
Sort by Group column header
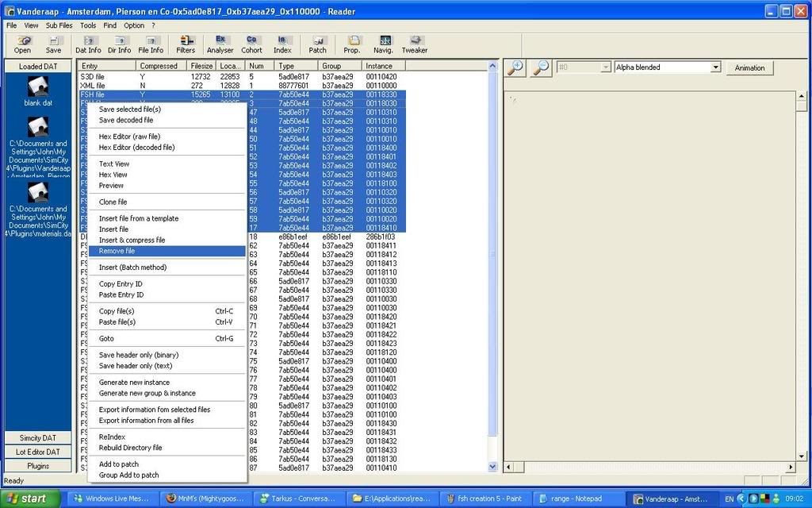[x=339, y=66]
